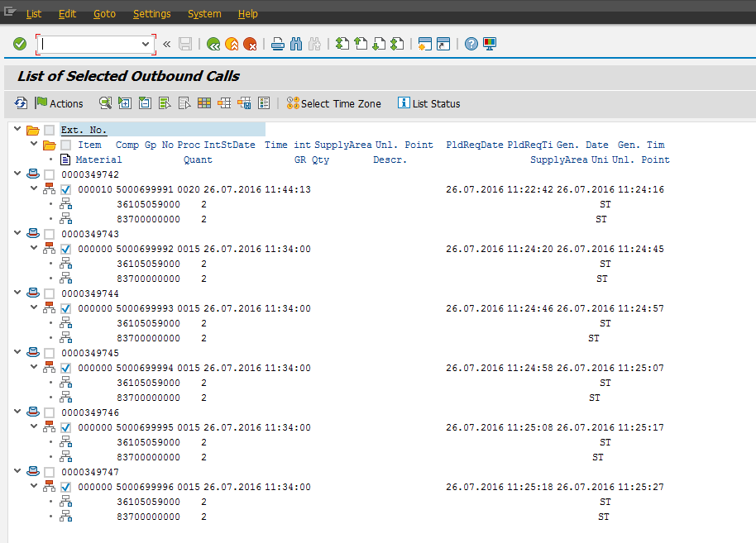The width and height of the screenshot is (756, 543).
Task: Click the Print icon
Action: click(278, 45)
